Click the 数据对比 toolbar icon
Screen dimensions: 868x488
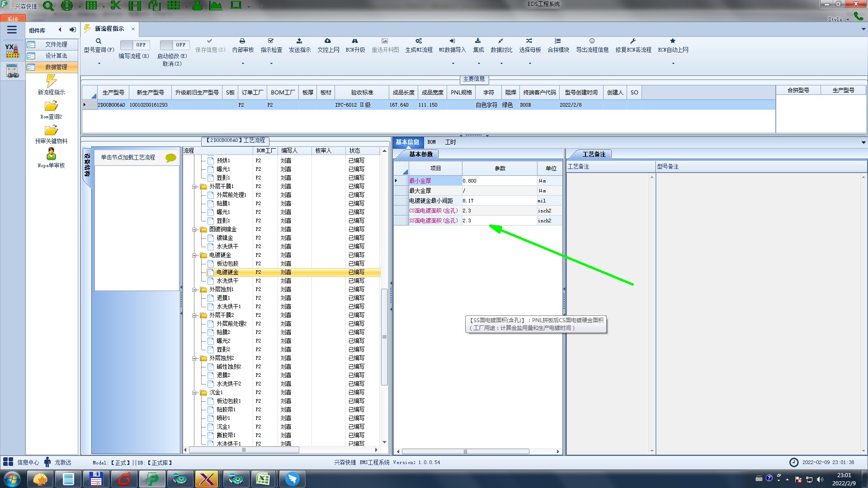coord(500,41)
